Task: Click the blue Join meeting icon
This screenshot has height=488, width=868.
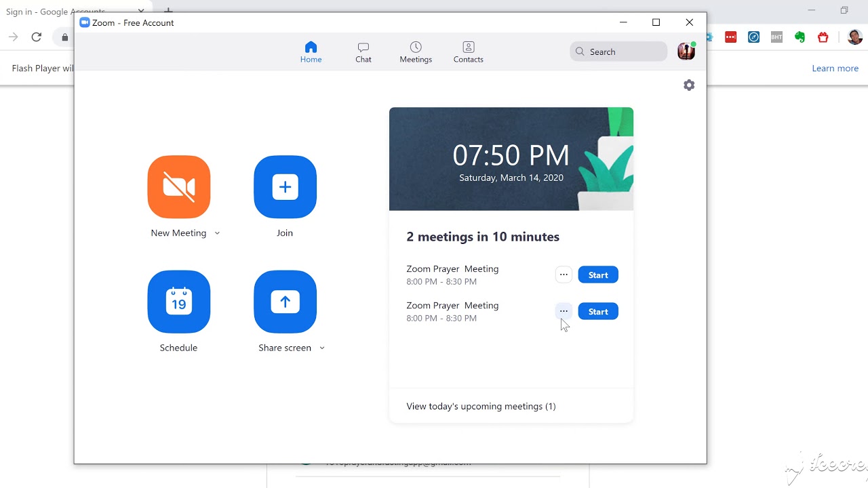Action: [285, 187]
